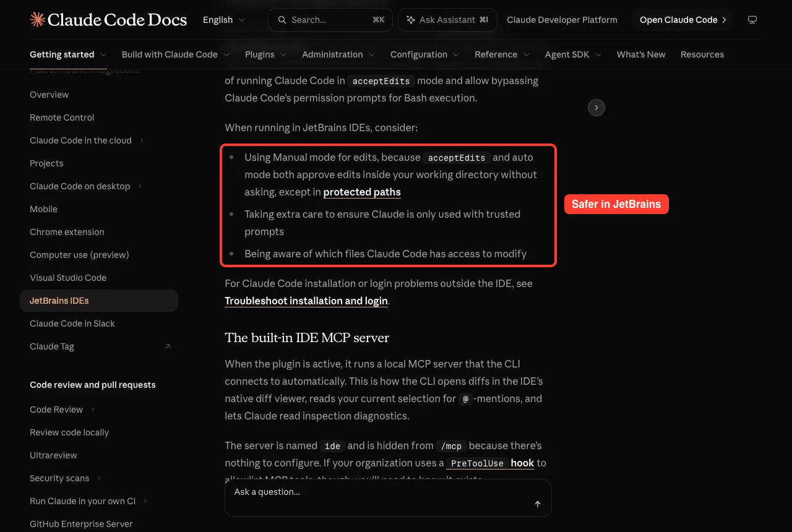Open the Administration dropdown menu

tap(338, 54)
